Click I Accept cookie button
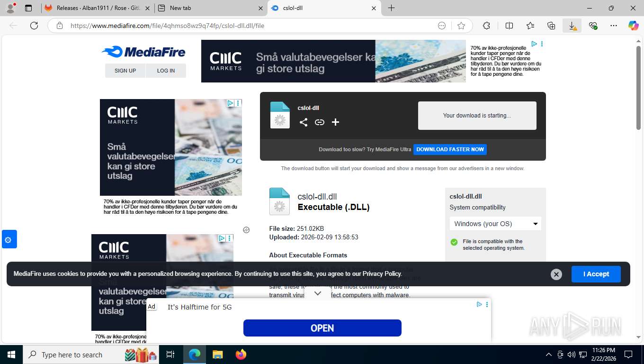Viewport: 644px width, 364px height. point(596,274)
